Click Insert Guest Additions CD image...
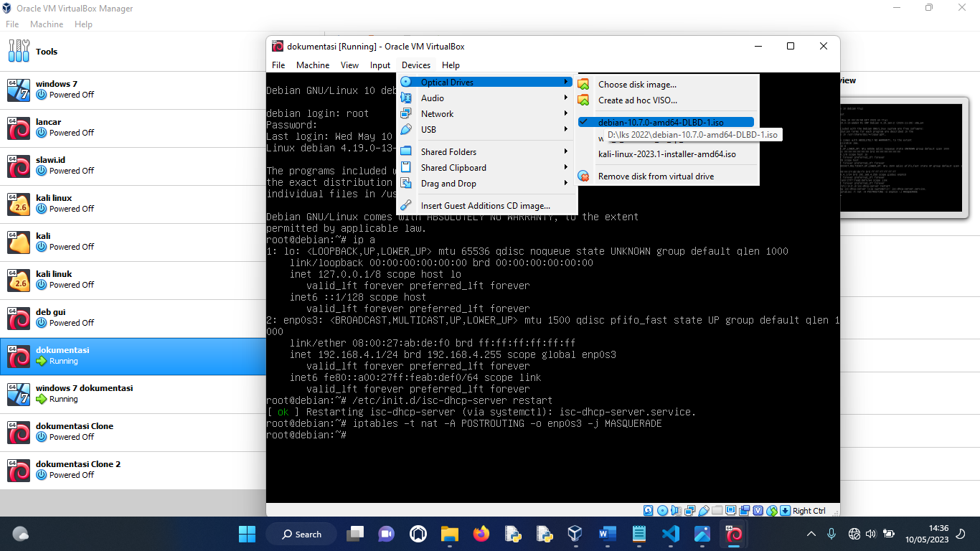Image resolution: width=980 pixels, height=551 pixels. point(486,206)
